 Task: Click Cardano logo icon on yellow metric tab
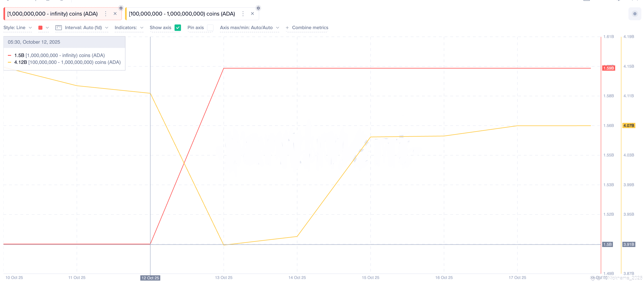[258, 8]
